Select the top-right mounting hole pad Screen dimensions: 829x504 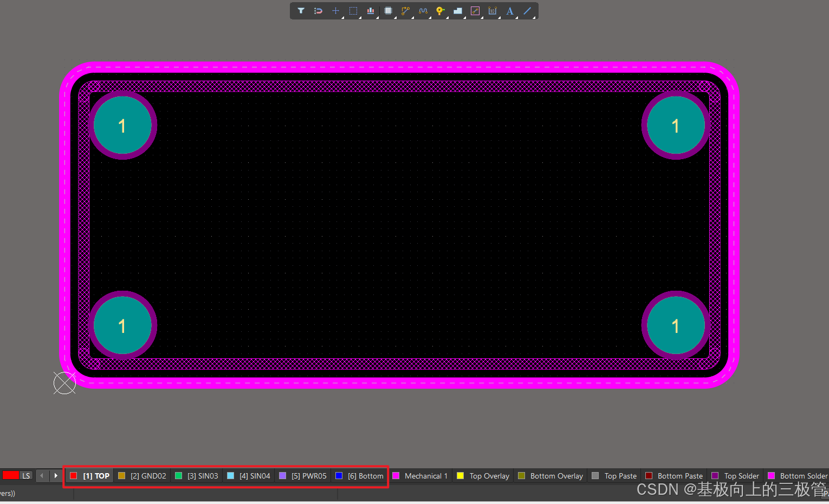(676, 125)
